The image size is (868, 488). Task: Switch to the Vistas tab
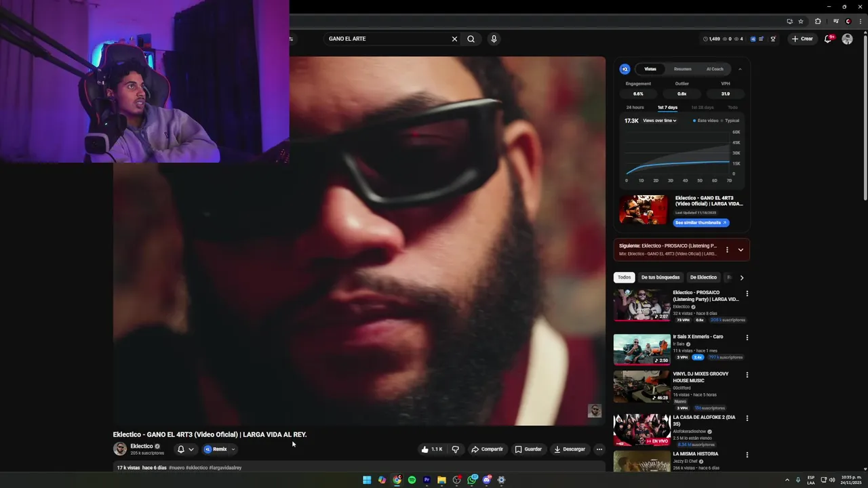coord(650,69)
